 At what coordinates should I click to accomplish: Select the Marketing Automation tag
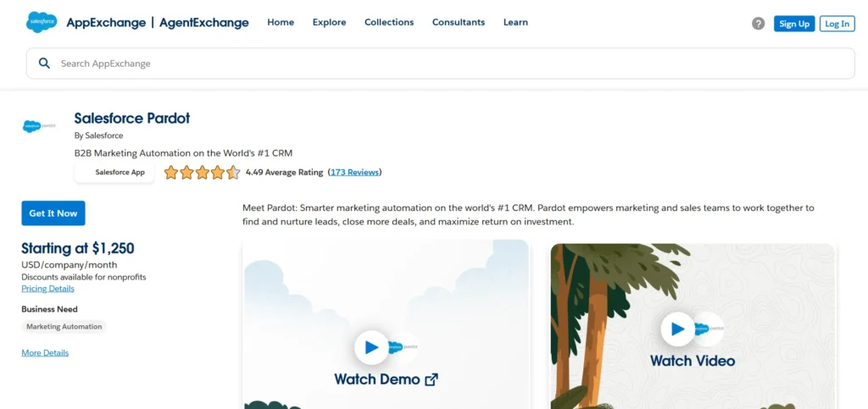point(64,327)
